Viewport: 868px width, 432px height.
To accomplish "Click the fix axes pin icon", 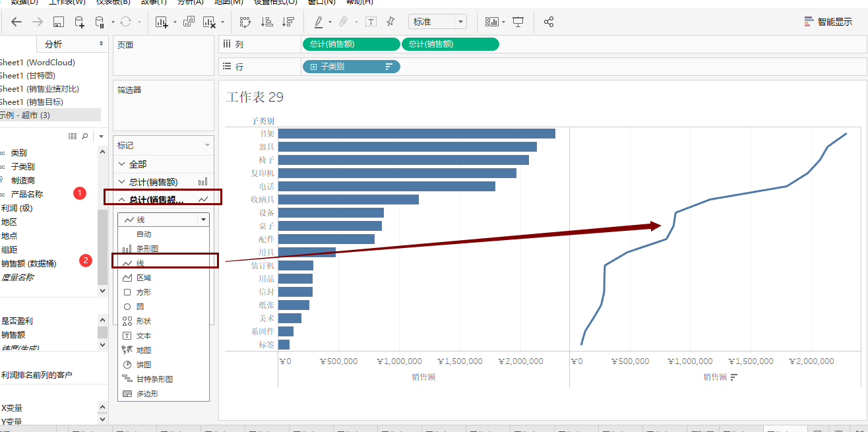I will tap(390, 22).
